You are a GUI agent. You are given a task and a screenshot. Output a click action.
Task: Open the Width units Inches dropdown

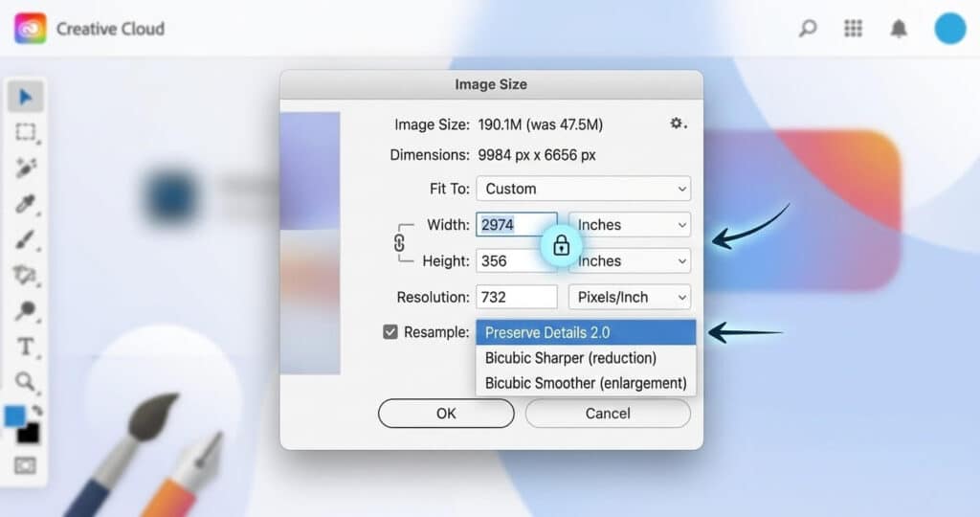point(630,224)
